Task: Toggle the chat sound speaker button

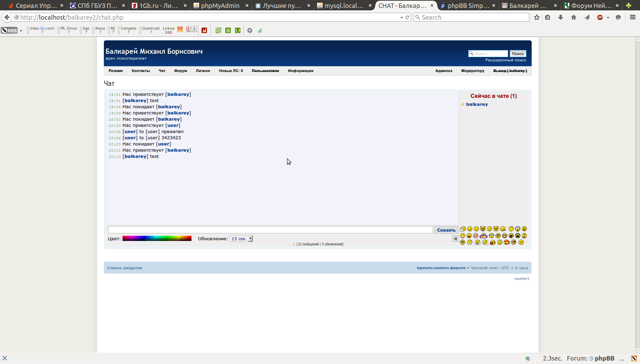Action: coord(455,239)
